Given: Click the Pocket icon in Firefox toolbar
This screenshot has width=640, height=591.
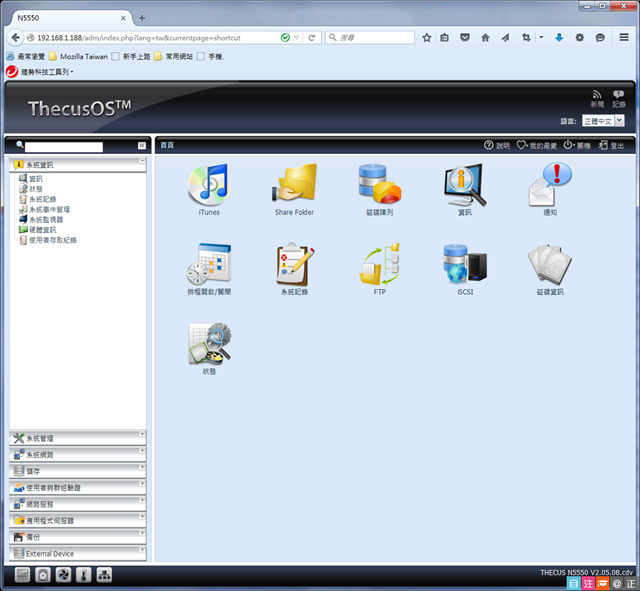Looking at the screenshot, I should coord(464,38).
